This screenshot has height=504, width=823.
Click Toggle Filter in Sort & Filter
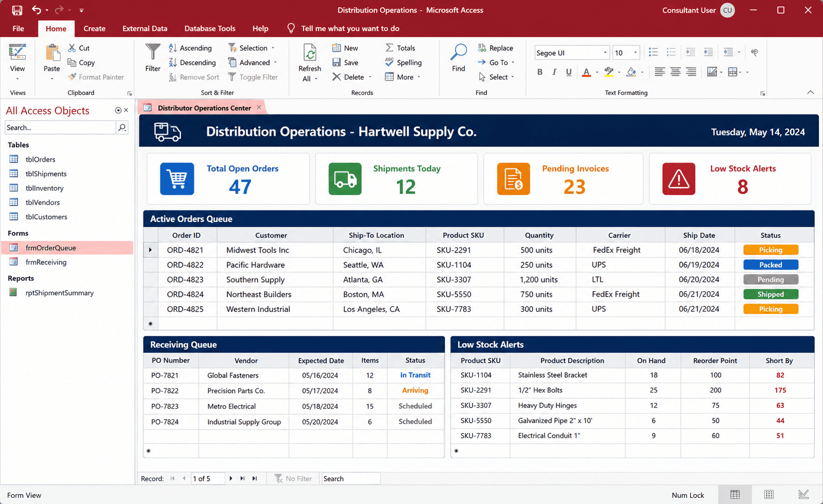click(253, 77)
